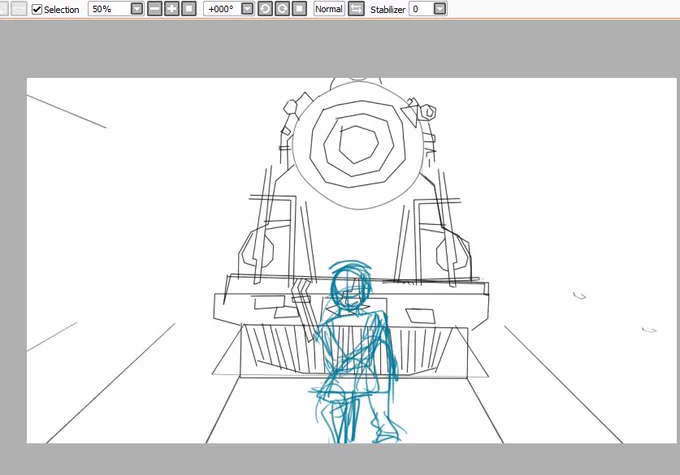Toggle the Selection checkbox
Image resolution: width=680 pixels, height=475 pixels.
click(x=37, y=9)
